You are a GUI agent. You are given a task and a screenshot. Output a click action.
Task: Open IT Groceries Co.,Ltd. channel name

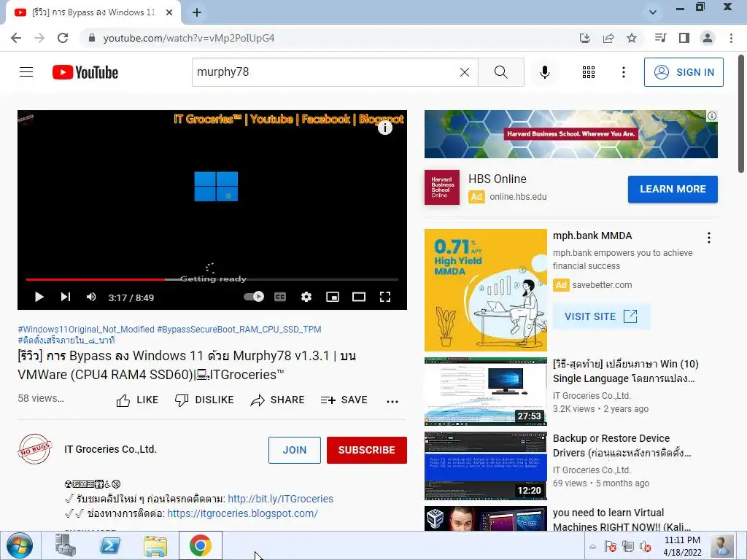coord(111,449)
